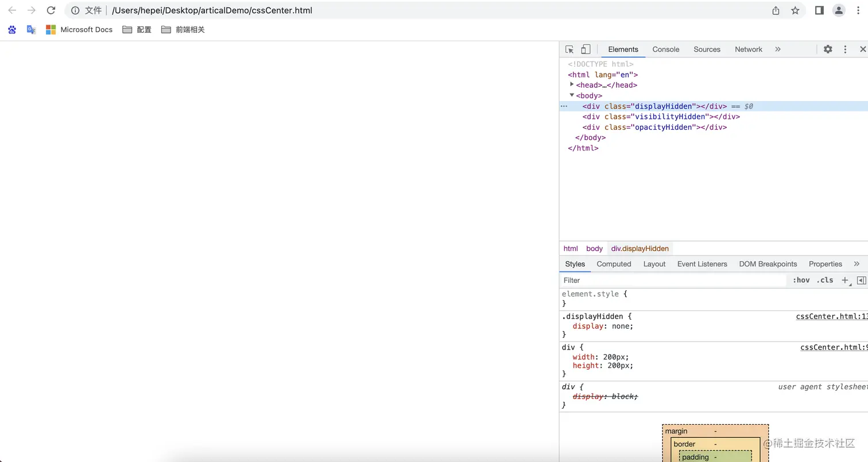Show more style sidebar pane tabs

click(857, 264)
